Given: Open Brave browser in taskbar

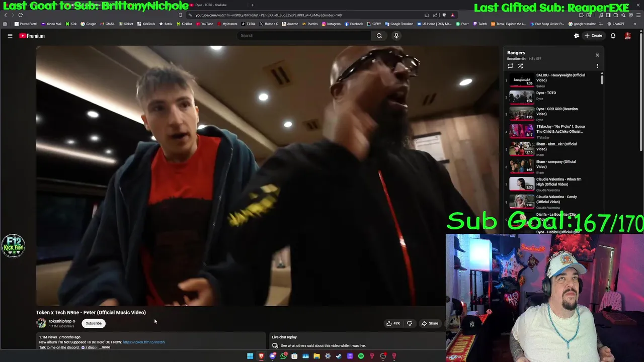Looking at the screenshot, I should coord(261,356).
